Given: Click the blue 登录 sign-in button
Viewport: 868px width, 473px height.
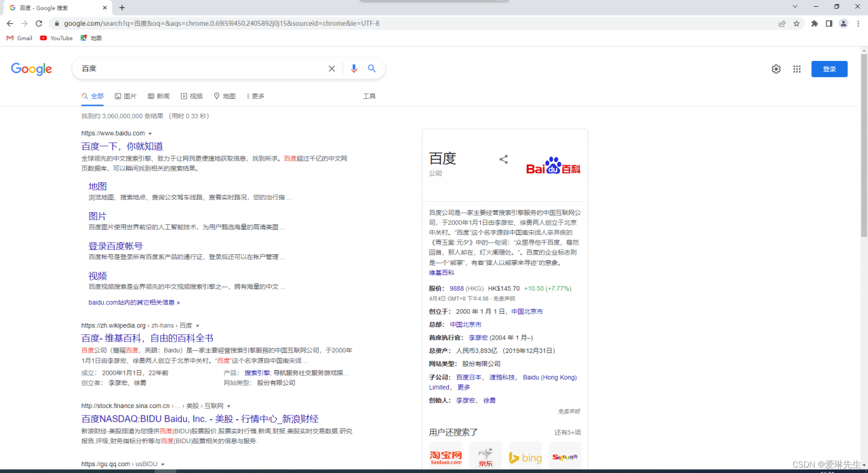Looking at the screenshot, I should [x=829, y=69].
